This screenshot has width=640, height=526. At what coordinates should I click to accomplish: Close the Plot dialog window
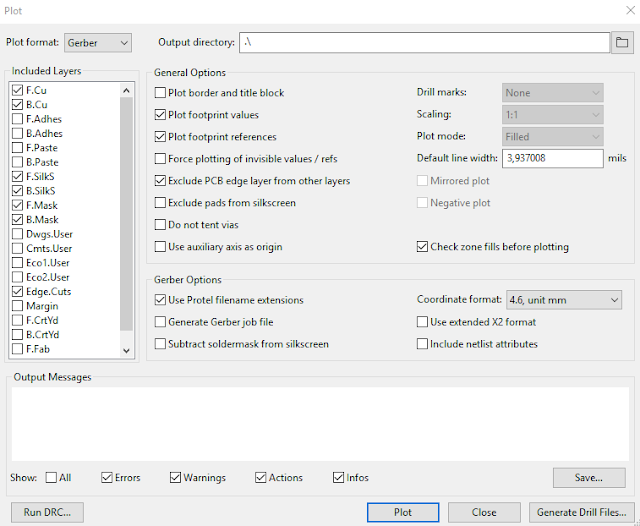630,11
